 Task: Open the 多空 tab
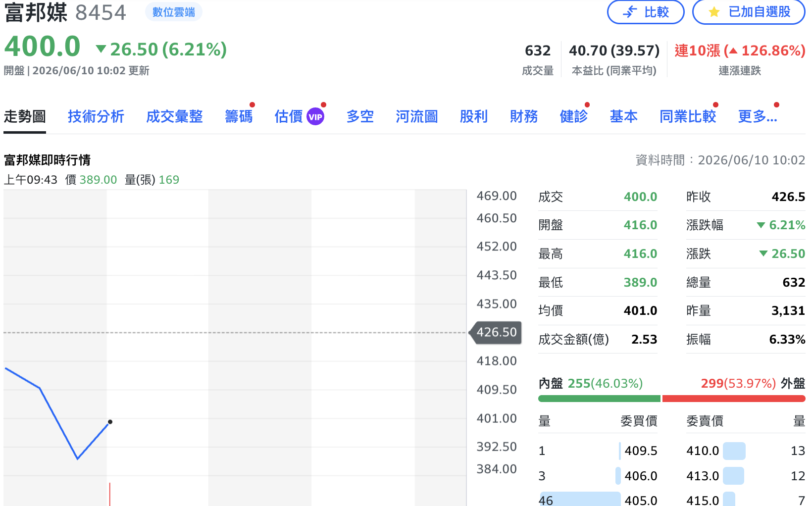click(x=360, y=117)
